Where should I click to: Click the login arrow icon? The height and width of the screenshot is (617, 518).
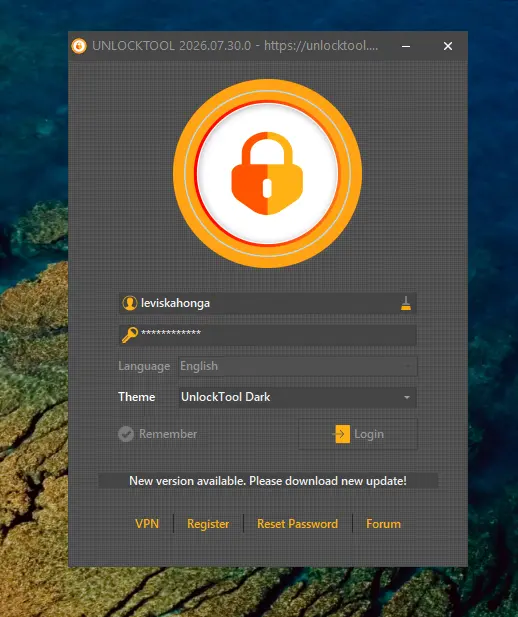(341, 434)
